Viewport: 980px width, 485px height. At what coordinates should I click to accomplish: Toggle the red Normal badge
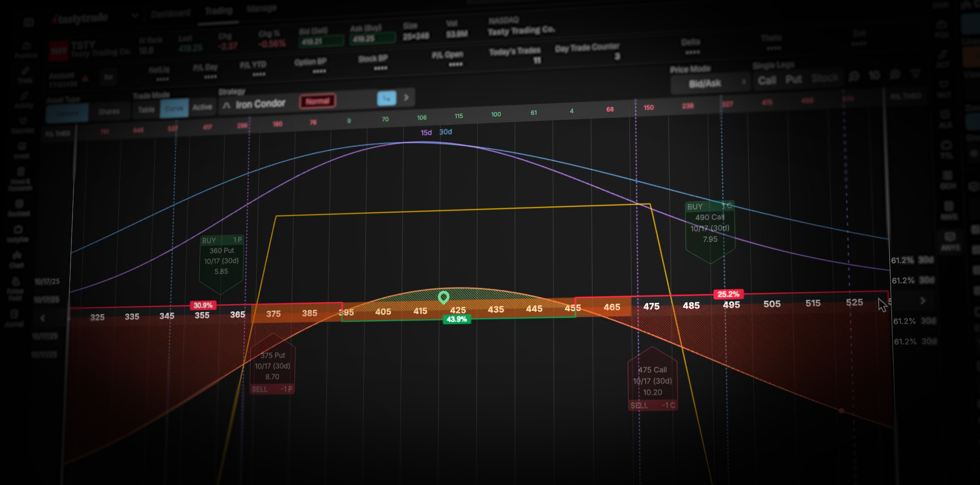tap(317, 101)
